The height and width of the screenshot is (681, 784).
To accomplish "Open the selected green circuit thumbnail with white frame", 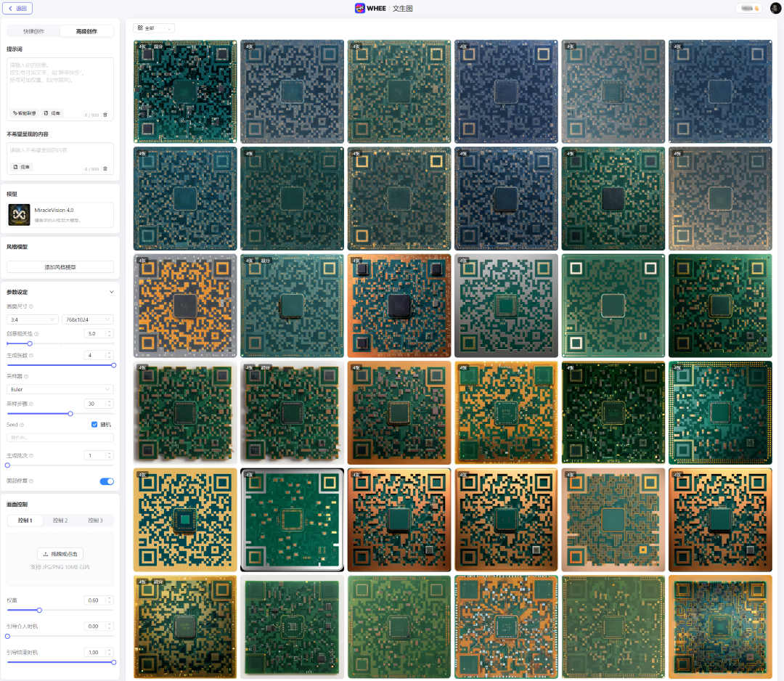I will click(x=292, y=520).
